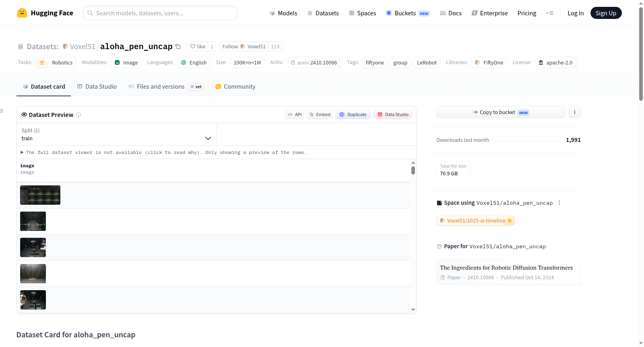Viewport: 644px width, 347px height.
Task: Open the Voxel51/2025-ai-timeline space
Action: click(x=475, y=220)
